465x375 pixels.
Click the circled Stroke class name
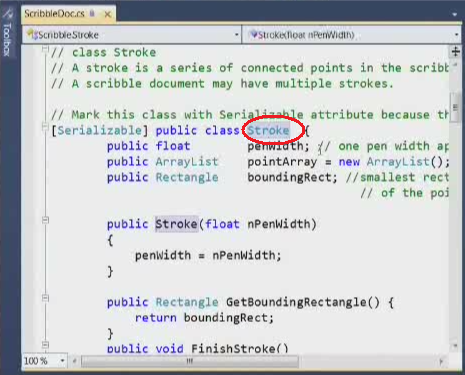268,130
